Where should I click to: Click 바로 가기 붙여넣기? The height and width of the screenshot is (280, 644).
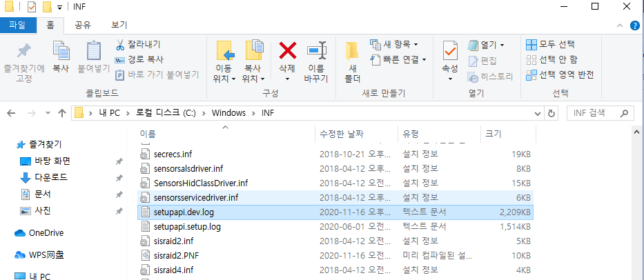click(x=157, y=74)
